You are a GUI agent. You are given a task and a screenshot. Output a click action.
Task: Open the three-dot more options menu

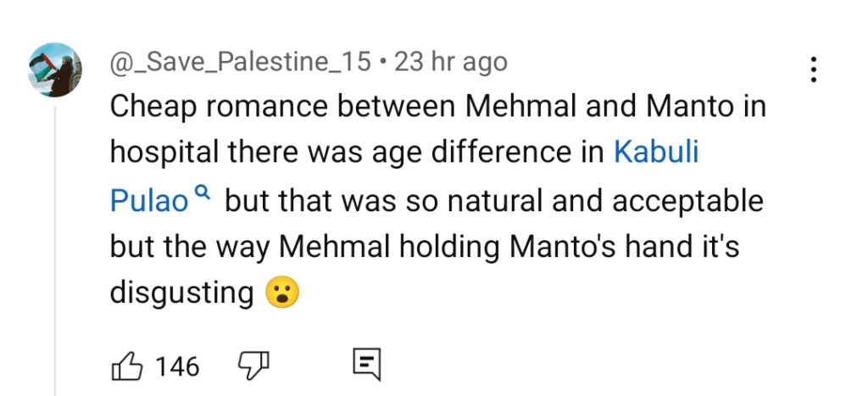pyautogui.click(x=813, y=70)
